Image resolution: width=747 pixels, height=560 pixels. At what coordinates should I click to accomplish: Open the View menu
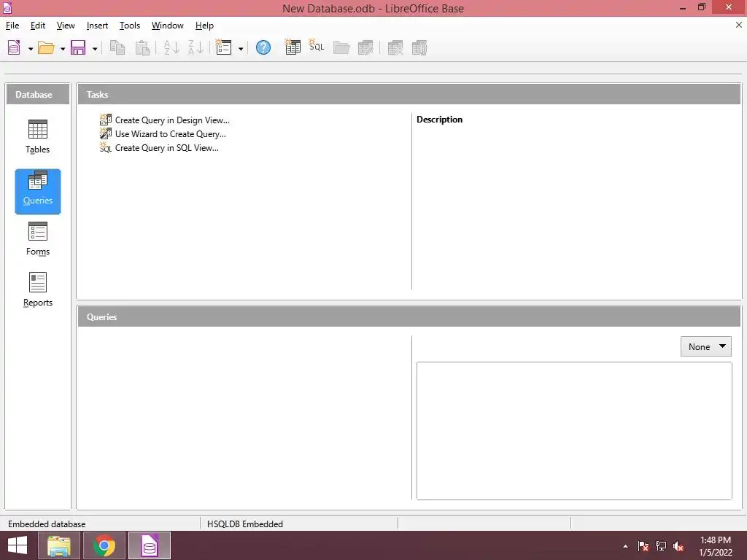tap(66, 26)
